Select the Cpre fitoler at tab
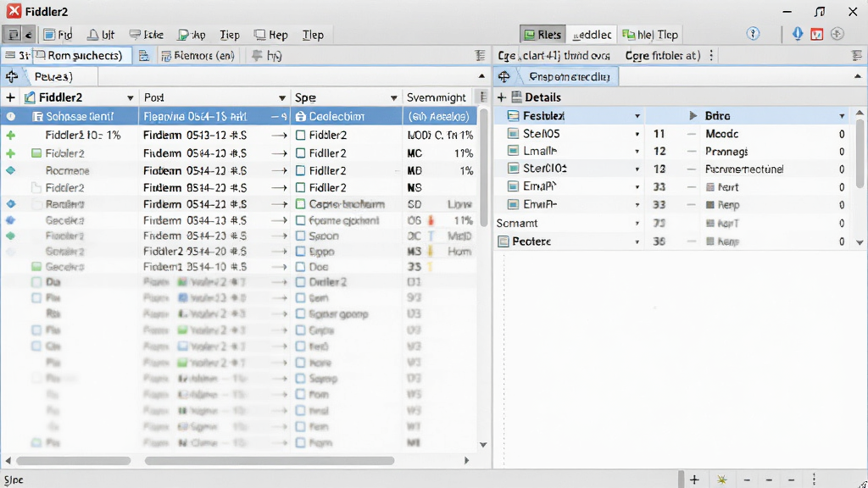 pos(663,55)
